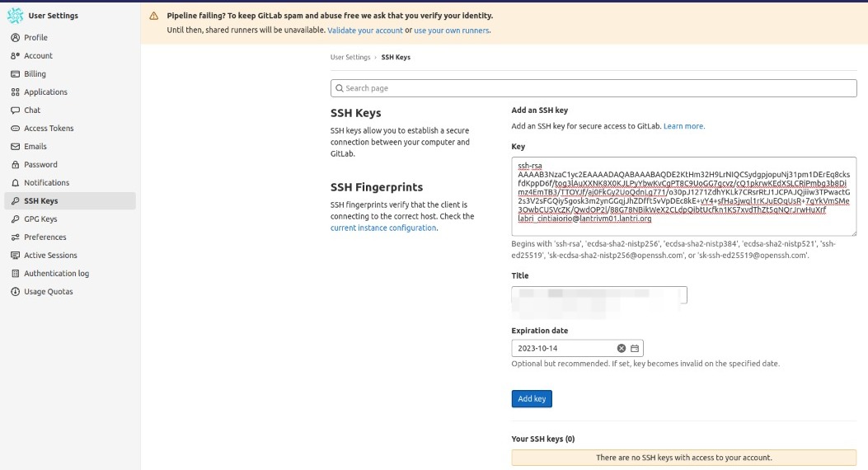The image size is (868, 470).
Task: Focus the Search page field
Action: tap(594, 88)
